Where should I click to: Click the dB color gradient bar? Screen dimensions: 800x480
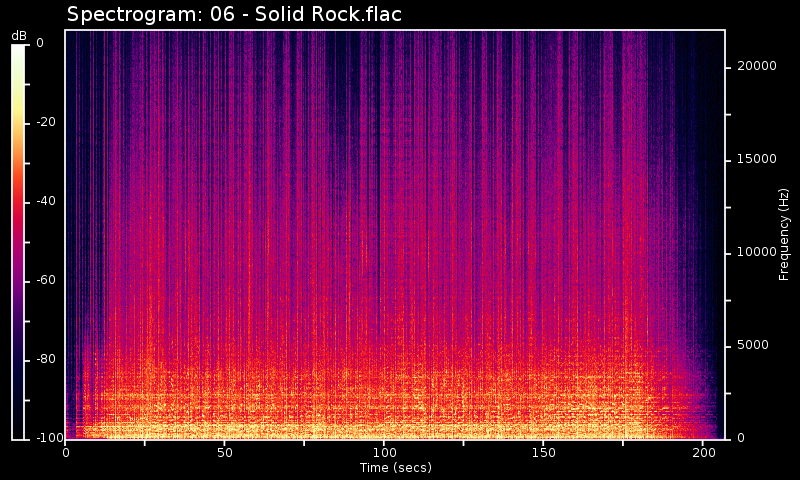pos(18,240)
